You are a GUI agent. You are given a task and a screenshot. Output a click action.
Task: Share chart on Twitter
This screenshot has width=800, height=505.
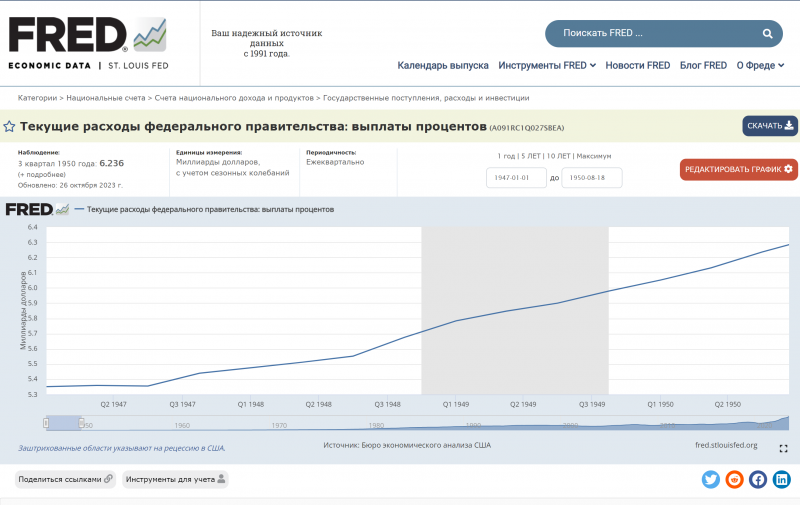pyautogui.click(x=711, y=479)
